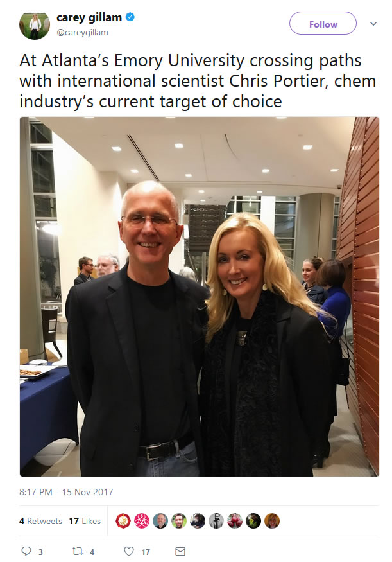View the 17 Likes list
The image size is (392, 562).
(x=85, y=521)
